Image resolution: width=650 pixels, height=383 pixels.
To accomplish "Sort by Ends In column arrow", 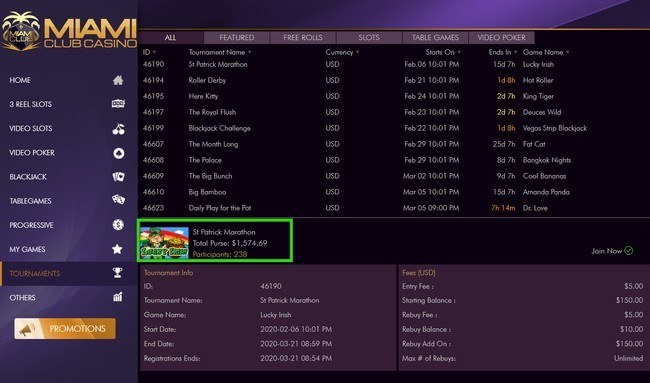I will (x=515, y=52).
